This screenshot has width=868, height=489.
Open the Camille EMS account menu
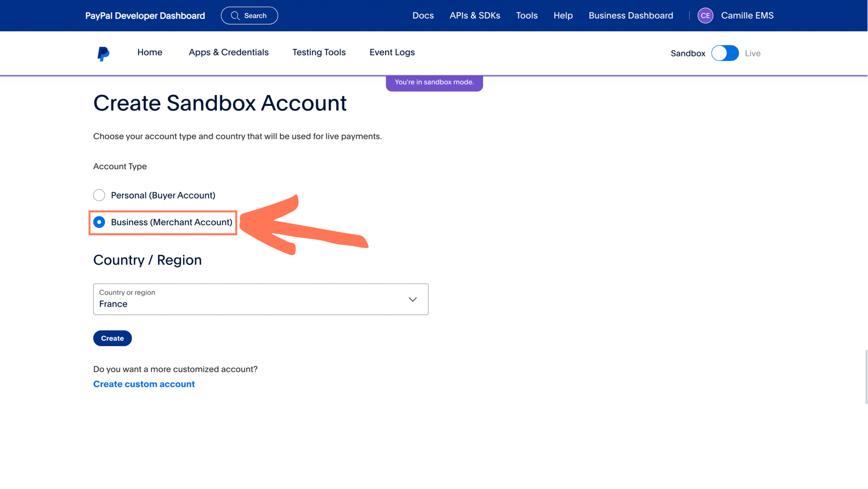747,15
